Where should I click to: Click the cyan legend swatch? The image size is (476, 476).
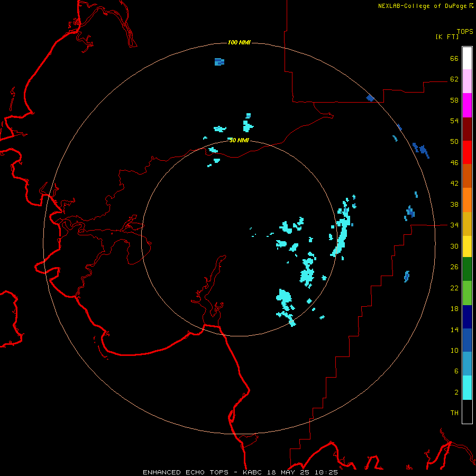(467, 388)
